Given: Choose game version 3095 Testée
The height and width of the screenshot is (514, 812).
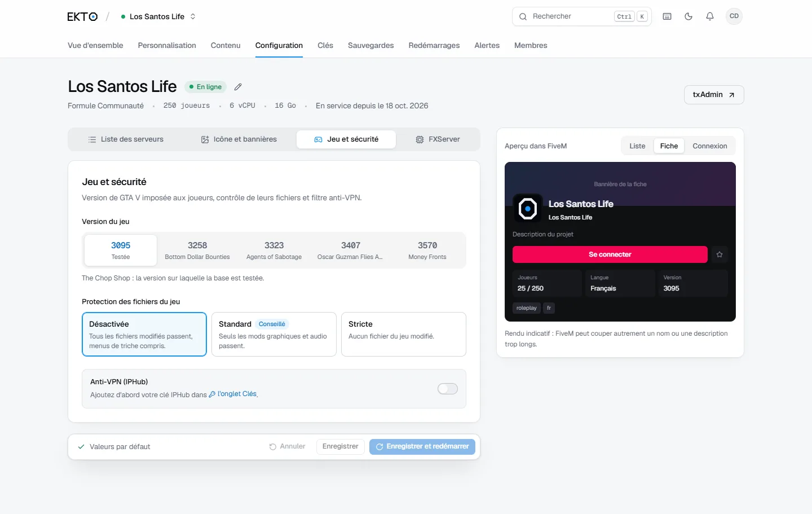Looking at the screenshot, I should pos(121,251).
